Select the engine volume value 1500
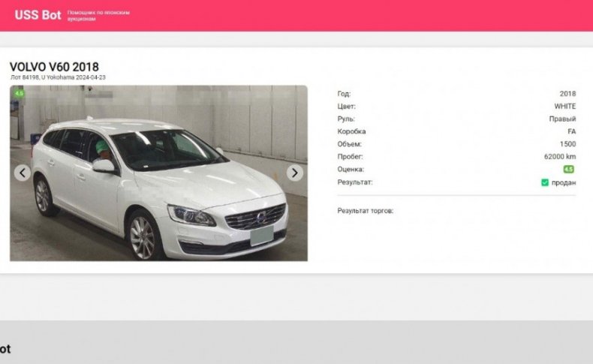Screen dimensions: 593x364 pyautogui.click(x=567, y=144)
